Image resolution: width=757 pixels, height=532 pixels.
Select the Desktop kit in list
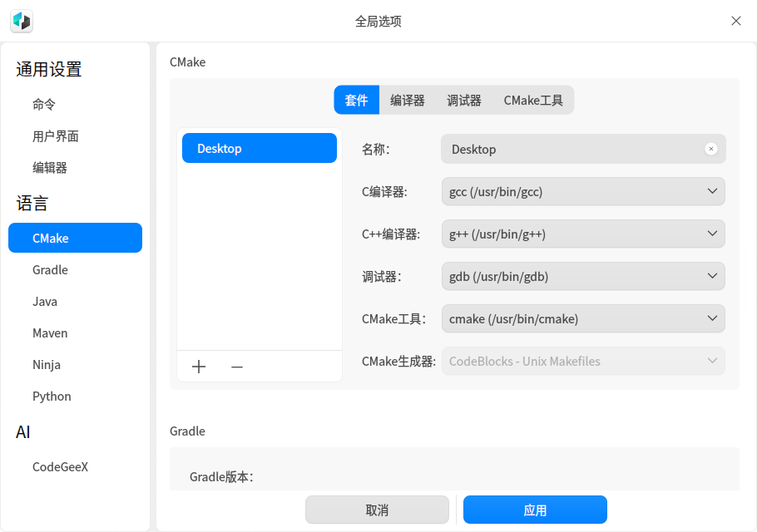[260, 148]
